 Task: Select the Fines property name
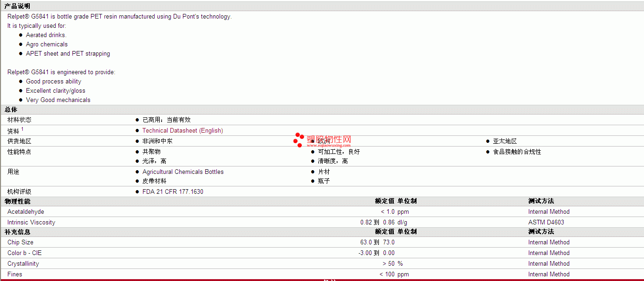coord(15,275)
